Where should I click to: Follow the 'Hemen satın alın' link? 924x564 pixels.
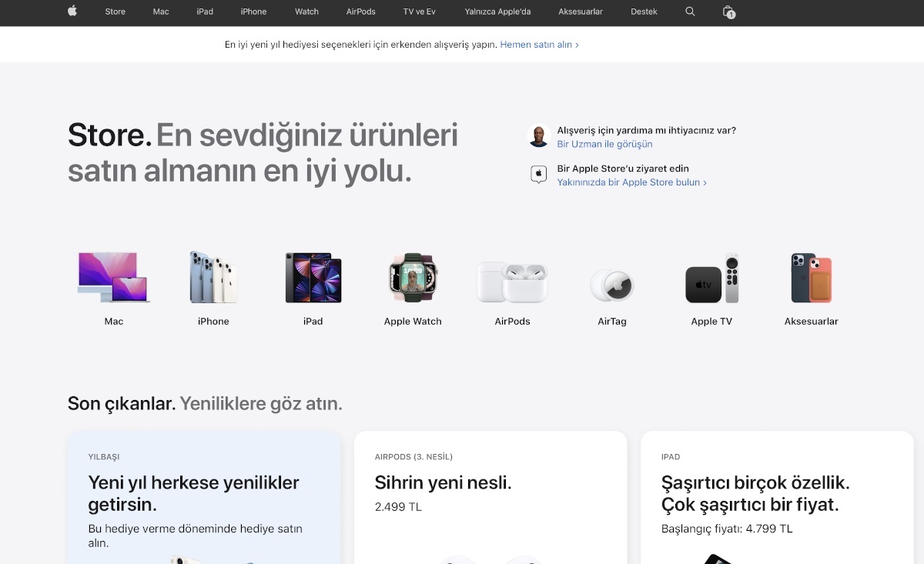coord(539,45)
